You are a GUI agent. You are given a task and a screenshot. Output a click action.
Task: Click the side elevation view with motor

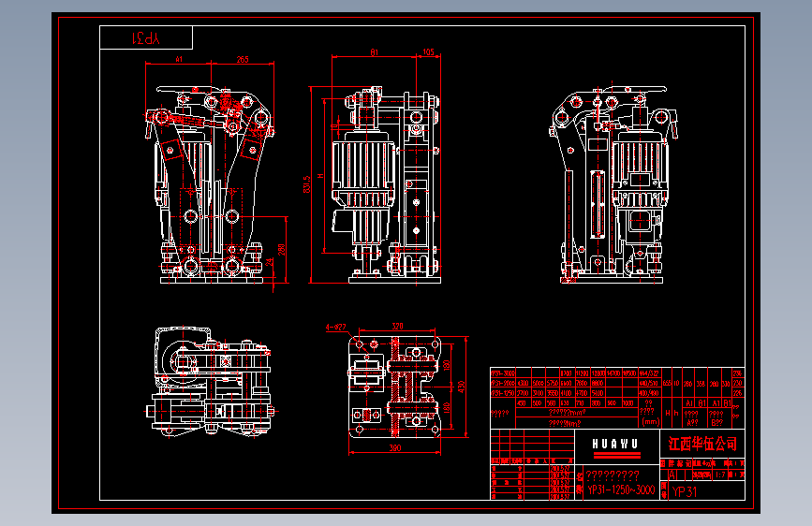384,185
